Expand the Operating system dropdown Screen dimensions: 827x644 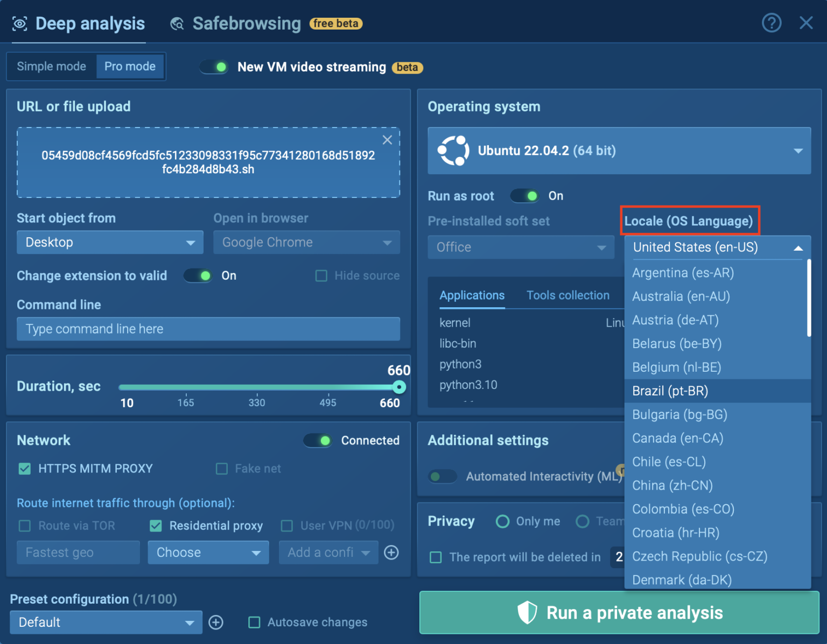point(619,151)
